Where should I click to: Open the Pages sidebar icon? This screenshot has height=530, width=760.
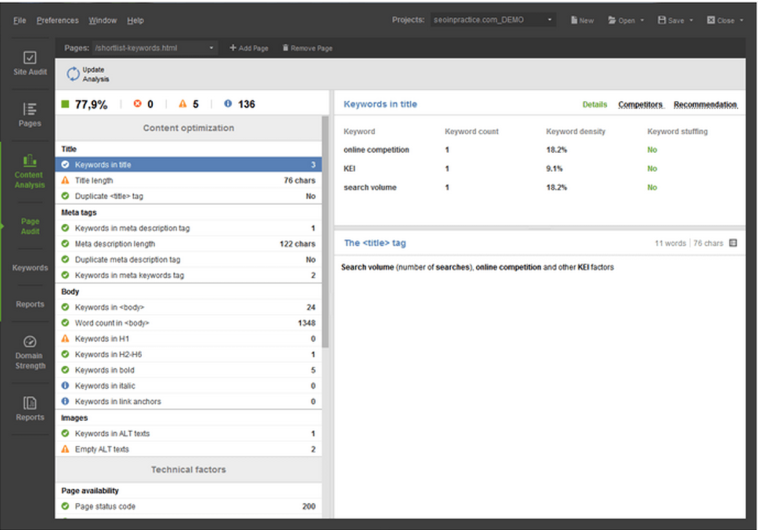tap(30, 109)
